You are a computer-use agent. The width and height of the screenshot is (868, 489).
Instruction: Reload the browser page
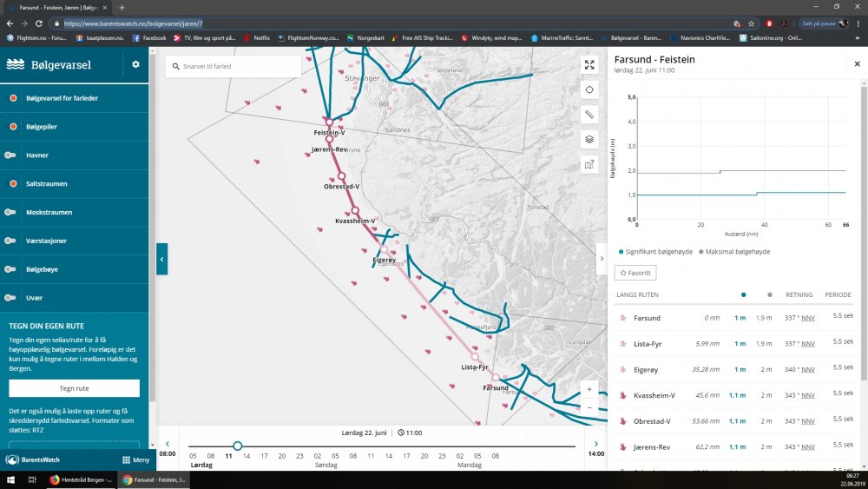click(39, 23)
